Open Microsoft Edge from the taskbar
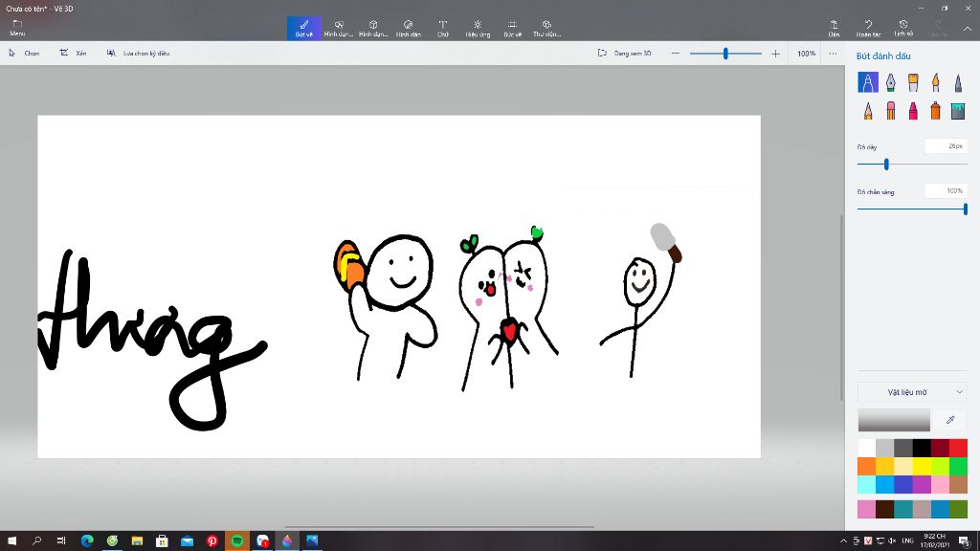This screenshot has width=980, height=551. [87, 540]
